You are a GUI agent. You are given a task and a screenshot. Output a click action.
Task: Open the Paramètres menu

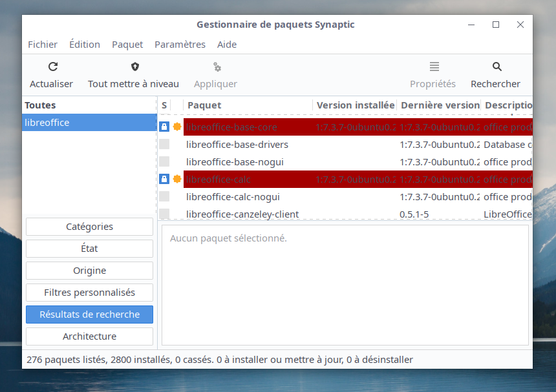pos(180,45)
